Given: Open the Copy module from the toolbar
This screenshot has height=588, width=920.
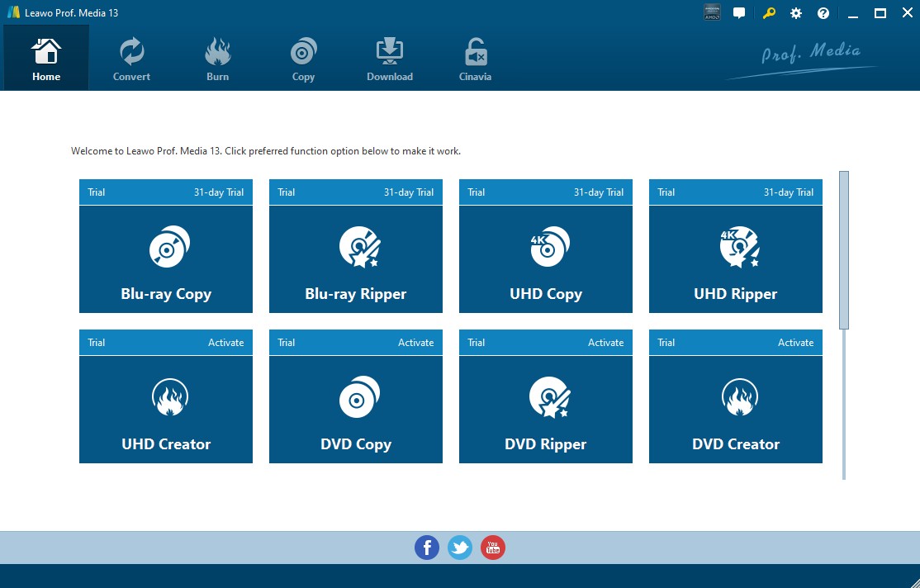Looking at the screenshot, I should tap(303, 57).
